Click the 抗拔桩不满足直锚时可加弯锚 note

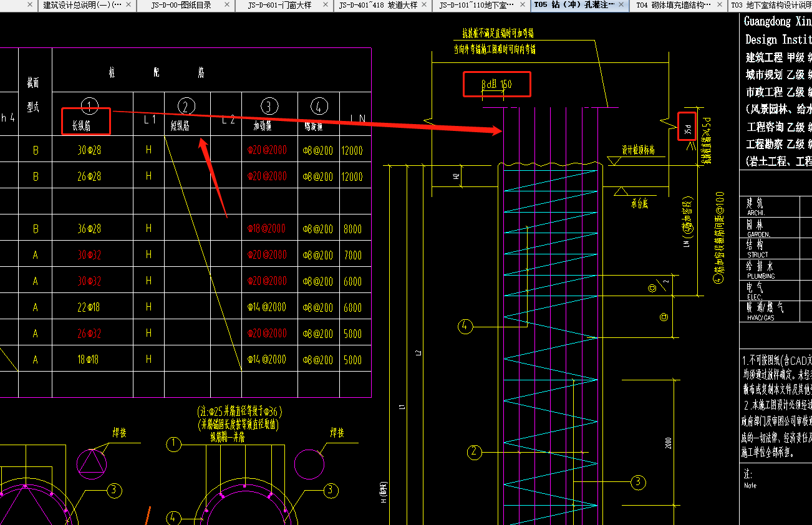(498, 33)
